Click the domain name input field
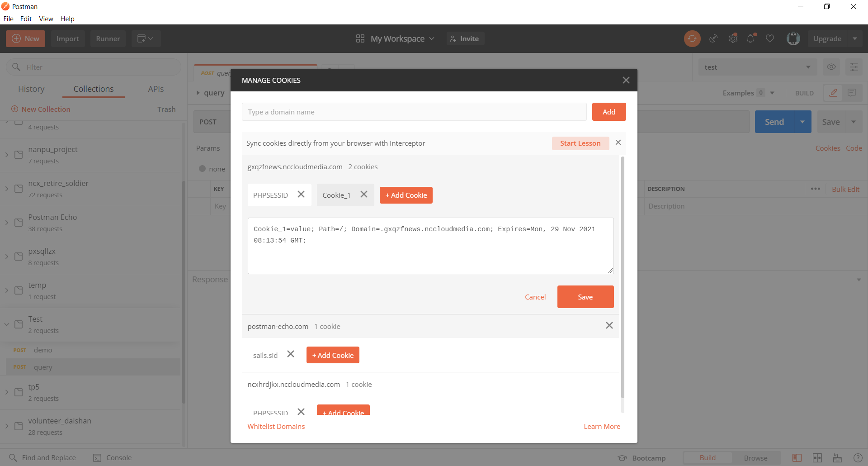Viewport: 868px width, 466px height. pyautogui.click(x=414, y=112)
